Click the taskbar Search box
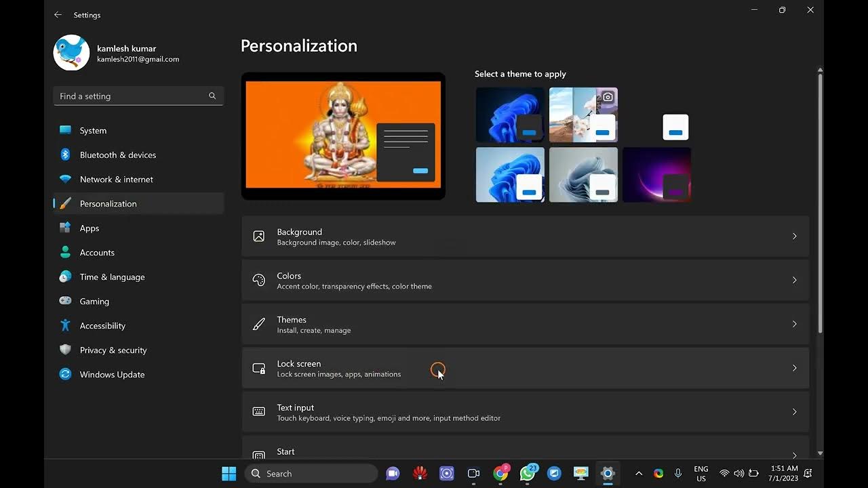 pos(311,474)
